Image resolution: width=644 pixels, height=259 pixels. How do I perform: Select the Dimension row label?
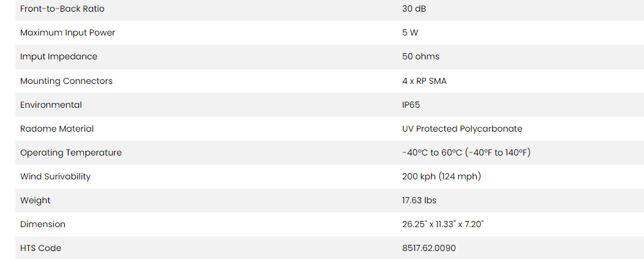point(43,224)
